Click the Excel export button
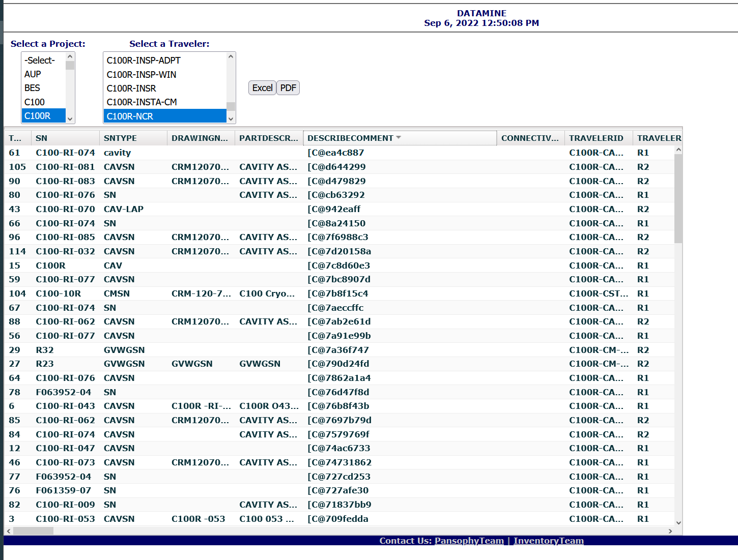Viewport: 738px width, 560px height. coord(262,88)
